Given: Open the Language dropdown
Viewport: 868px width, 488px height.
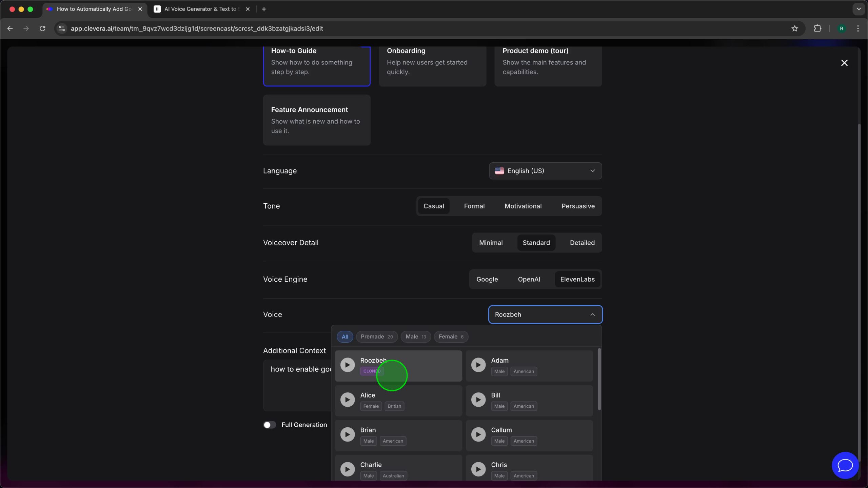Looking at the screenshot, I should (545, 171).
